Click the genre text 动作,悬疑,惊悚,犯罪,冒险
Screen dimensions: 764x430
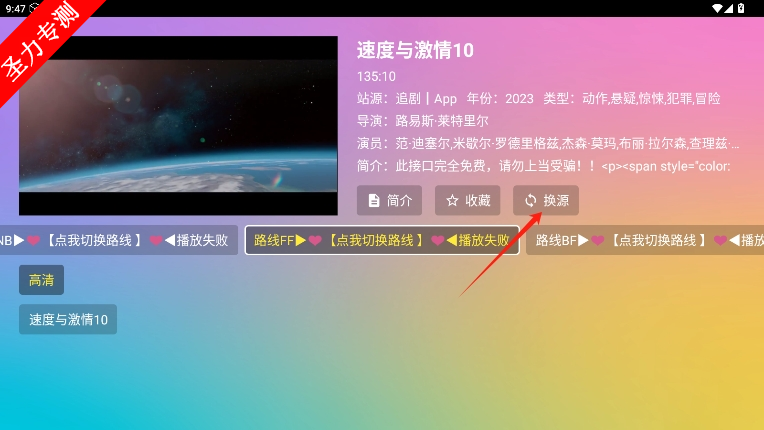coord(651,98)
